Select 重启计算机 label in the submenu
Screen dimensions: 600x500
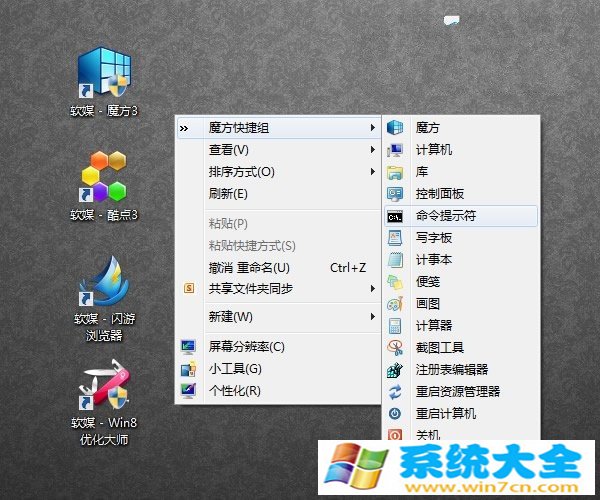coord(446,414)
